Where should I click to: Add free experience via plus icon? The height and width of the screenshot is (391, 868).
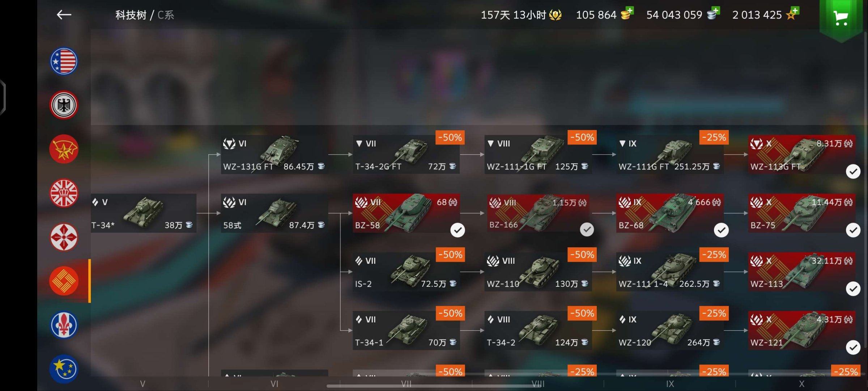[x=795, y=11]
